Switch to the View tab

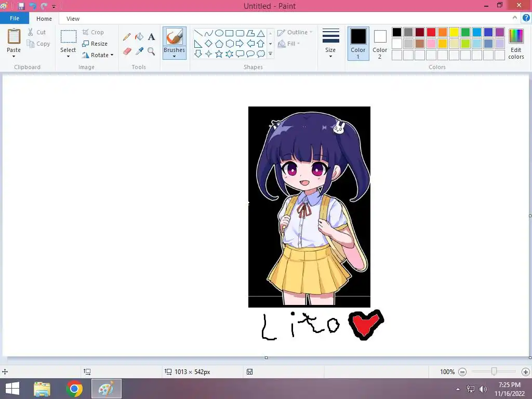73,19
